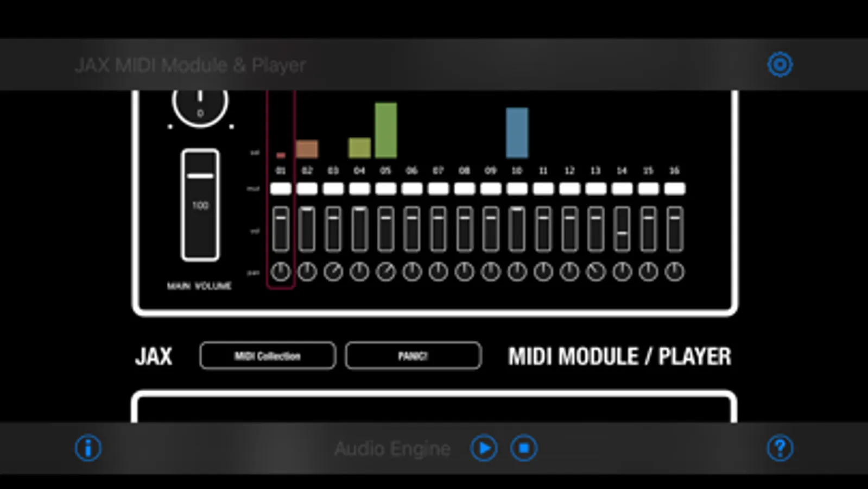The width and height of the screenshot is (868, 489).
Task: Click channel 10 pan knob
Action: (x=517, y=272)
